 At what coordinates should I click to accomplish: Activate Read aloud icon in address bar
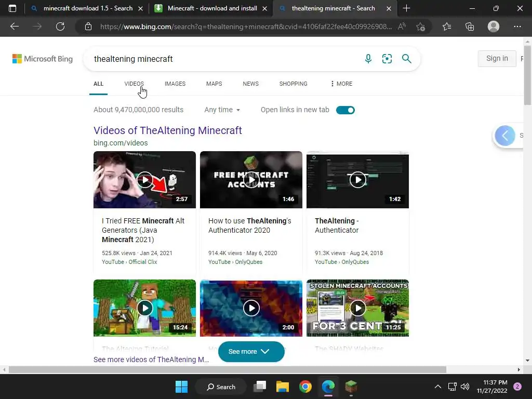(402, 26)
